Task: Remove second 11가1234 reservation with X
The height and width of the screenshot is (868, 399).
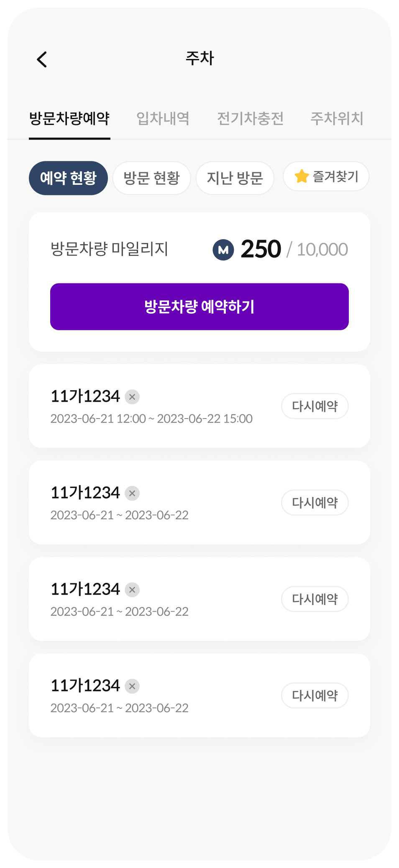Action: click(x=132, y=493)
